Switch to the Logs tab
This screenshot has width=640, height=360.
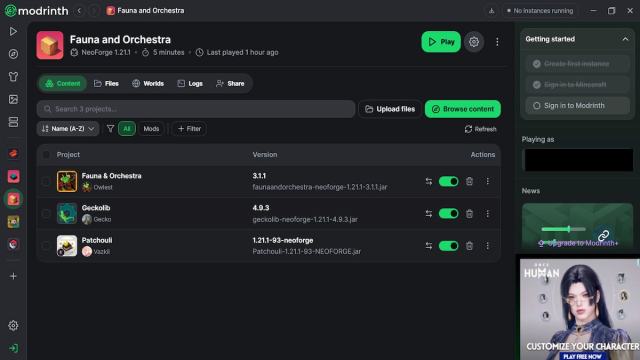click(x=190, y=83)
